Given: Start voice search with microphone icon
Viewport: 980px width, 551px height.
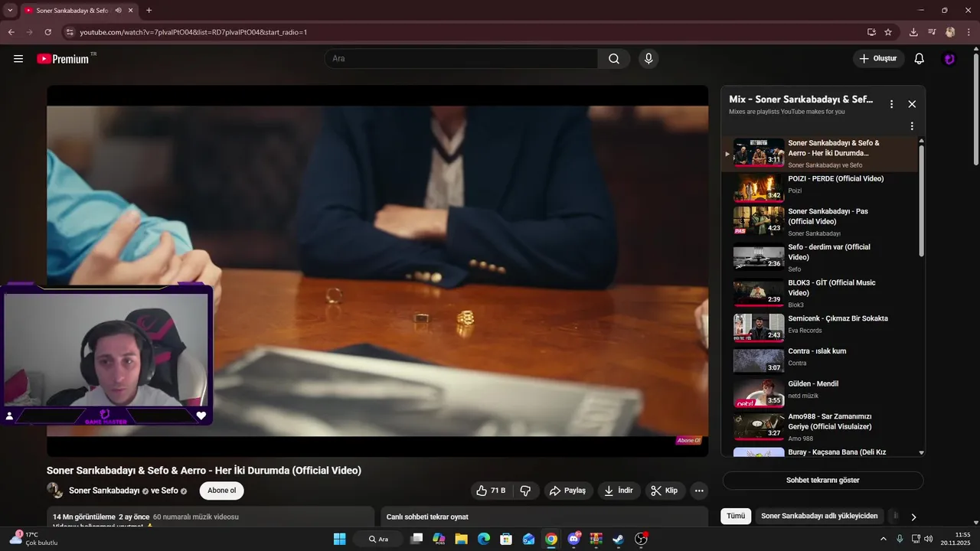Looking at the screenshot, I should (648, 59).
